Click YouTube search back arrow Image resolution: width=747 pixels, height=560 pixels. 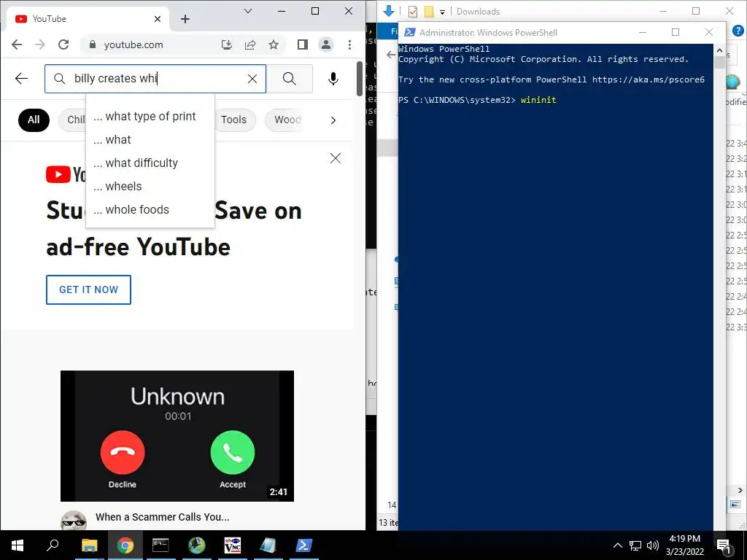tap(21, 79)
